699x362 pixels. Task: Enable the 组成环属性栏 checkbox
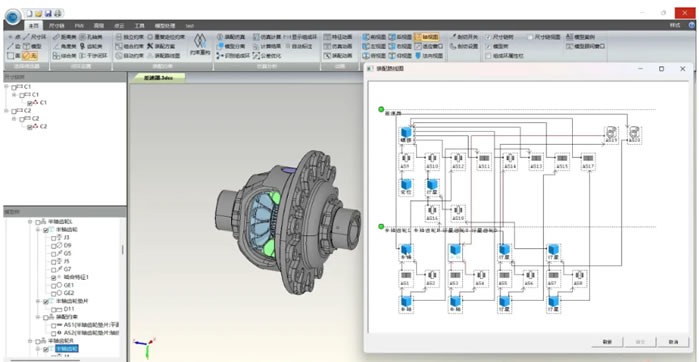point(489,56)
